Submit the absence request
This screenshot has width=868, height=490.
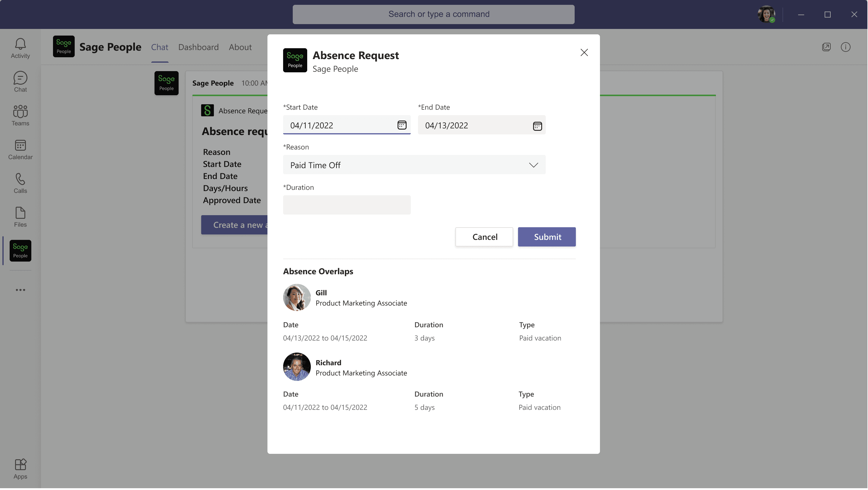pos(547,237)
